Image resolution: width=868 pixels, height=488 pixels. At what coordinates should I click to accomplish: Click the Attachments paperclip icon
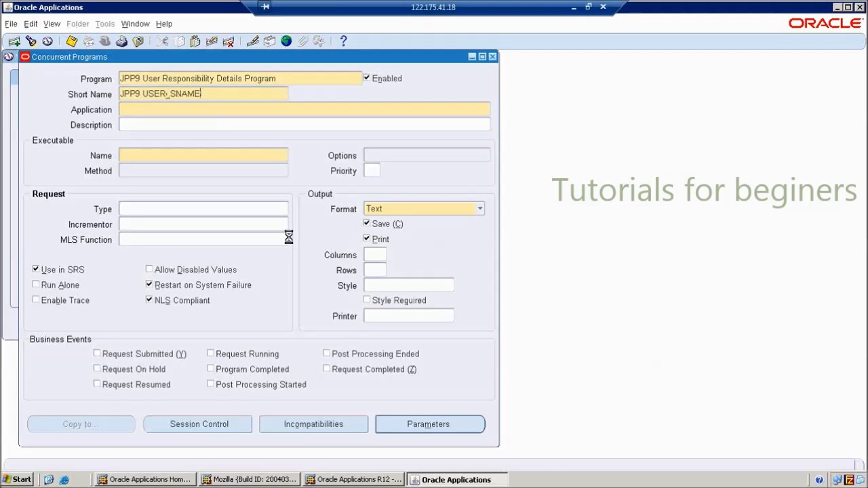302,41
